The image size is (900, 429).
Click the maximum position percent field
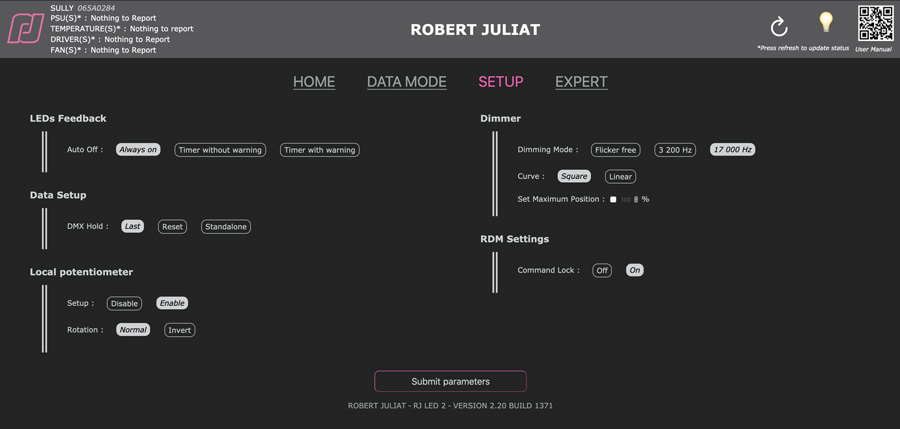pyautogui.click(x=627, y=199)
